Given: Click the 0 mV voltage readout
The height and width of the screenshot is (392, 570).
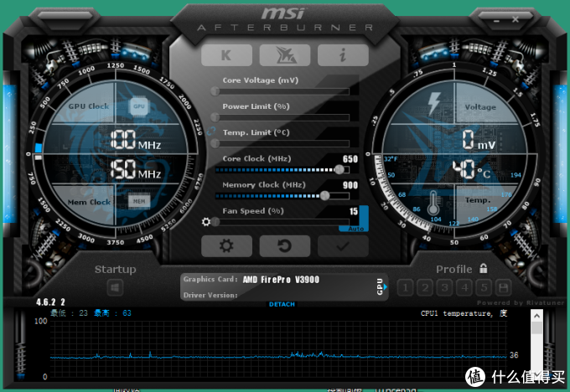Looking at the screenshot, I should point(479,140).
